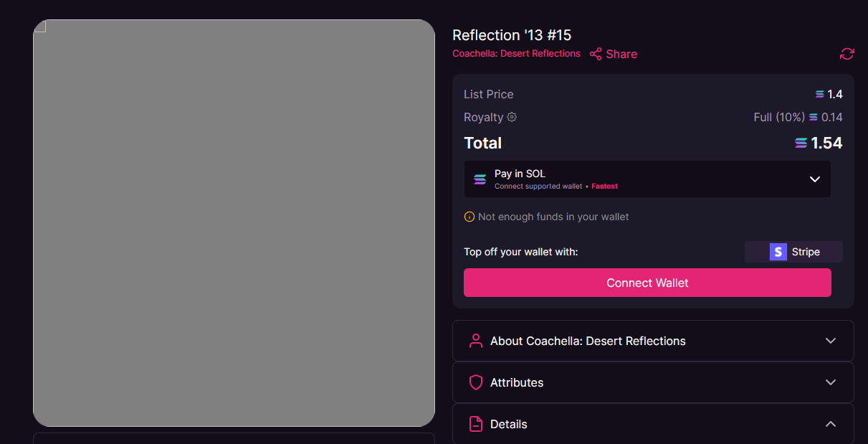Image resolution: width=868 pixels, height=444 pixels.
Task: Click the Reflection '13 #15 title
Action: coord(512,35)
